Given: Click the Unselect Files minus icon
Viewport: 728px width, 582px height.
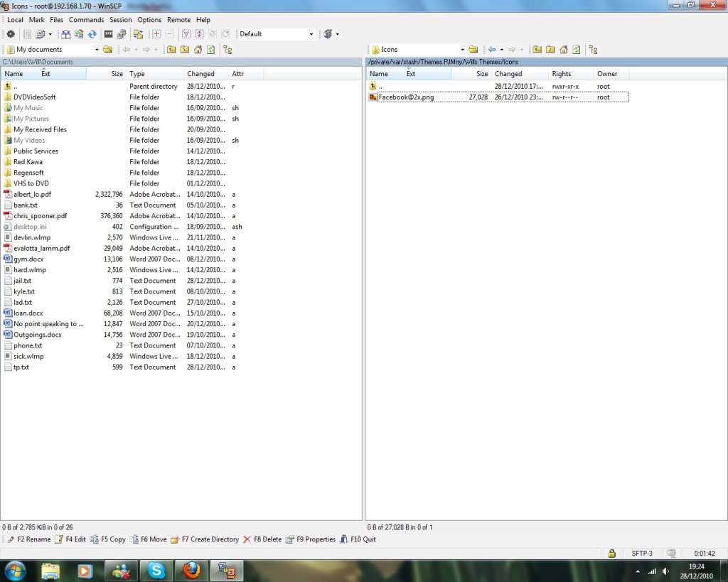Looking at the screenshot, I should pos(170,34).
